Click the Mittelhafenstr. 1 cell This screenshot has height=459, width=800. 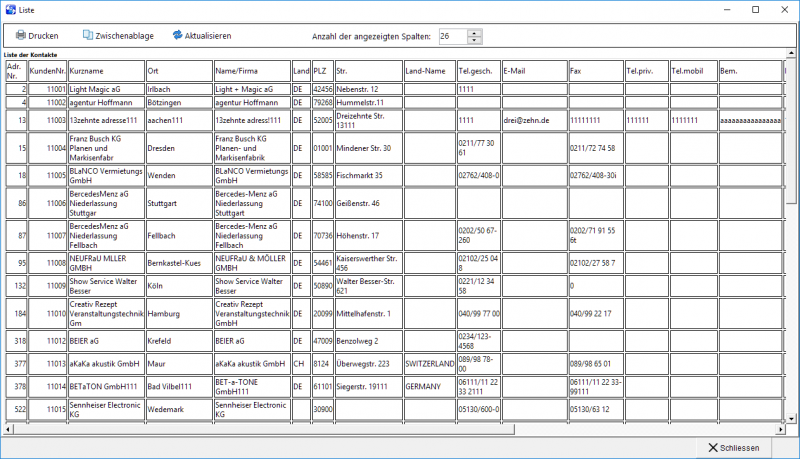tap(369, 314)
